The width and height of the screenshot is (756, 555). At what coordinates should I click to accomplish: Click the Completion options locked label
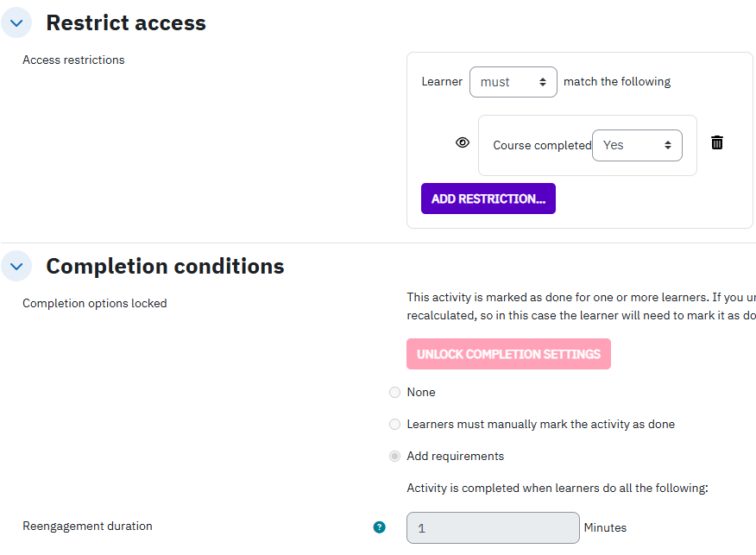[x=95, y=303]
